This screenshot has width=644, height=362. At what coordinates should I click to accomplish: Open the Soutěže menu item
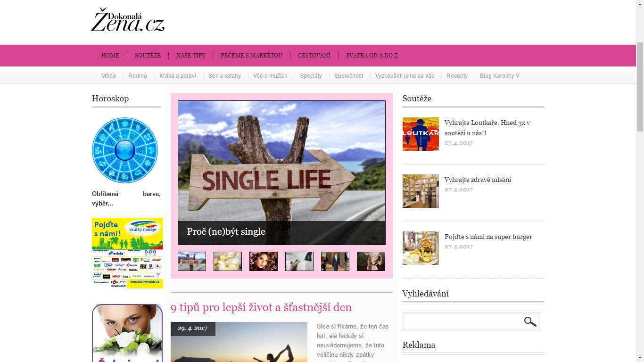click(x=148, y=56)
